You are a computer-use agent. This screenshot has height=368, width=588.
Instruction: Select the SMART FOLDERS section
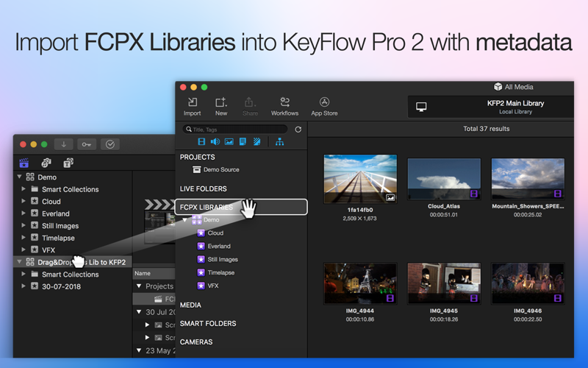tap(208, 324)
